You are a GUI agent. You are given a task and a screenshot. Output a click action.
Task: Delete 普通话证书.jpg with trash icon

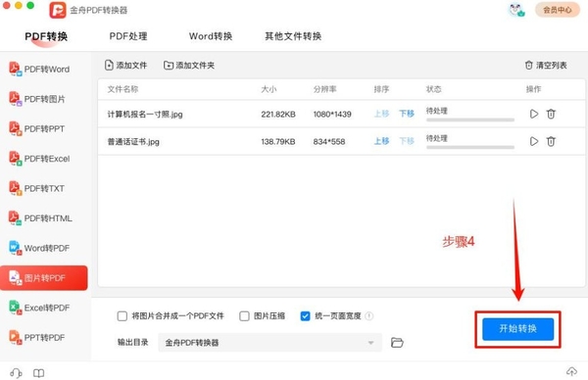point(551,141)
